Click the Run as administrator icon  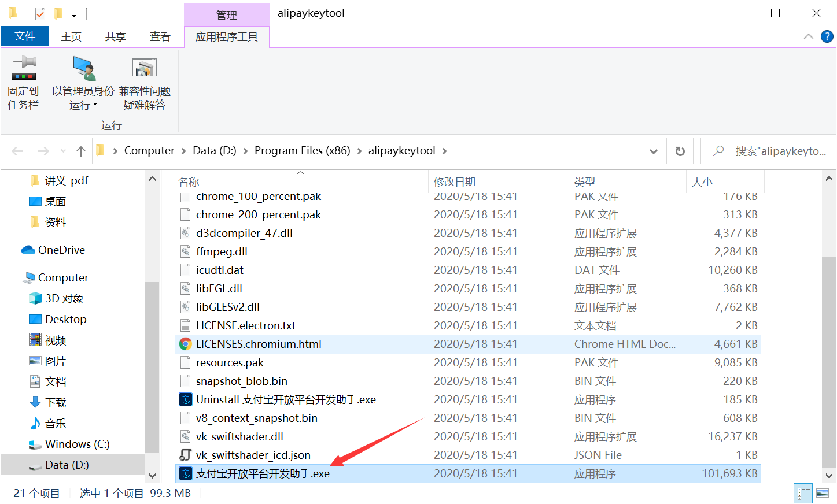84,68
